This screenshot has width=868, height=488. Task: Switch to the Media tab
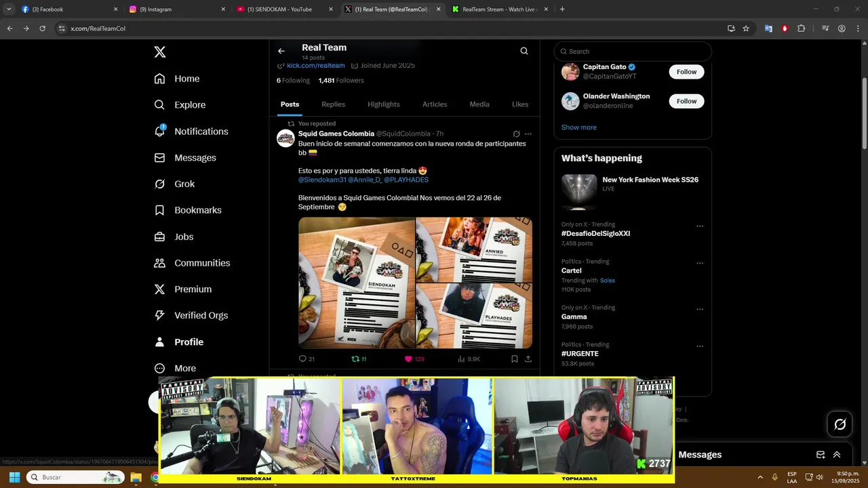click(x=479, y=104)
